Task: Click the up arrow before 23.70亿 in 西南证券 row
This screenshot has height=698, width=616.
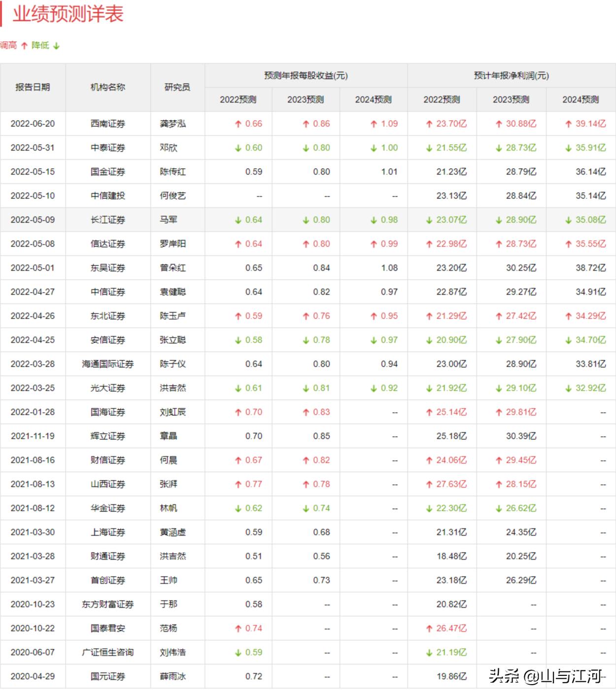Action: point(429,124)
